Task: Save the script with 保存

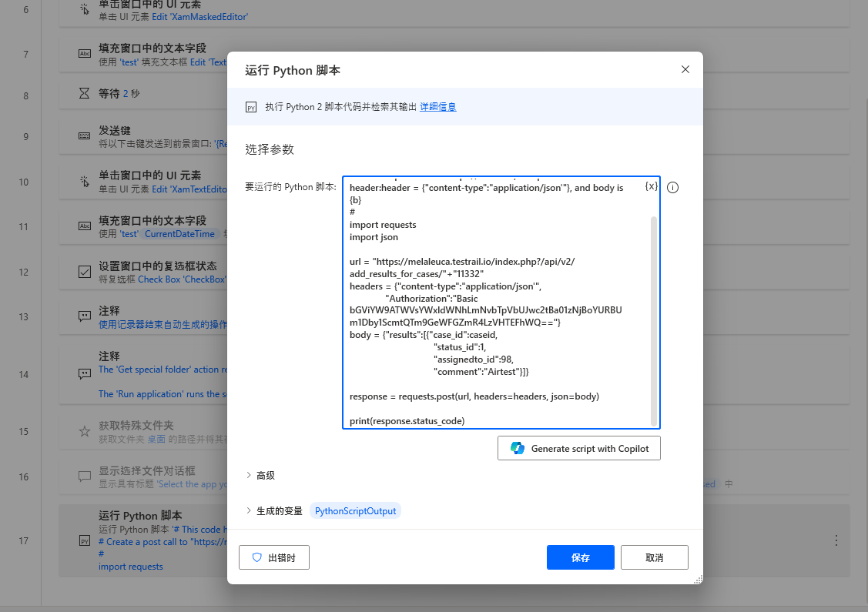Action: (x=580, y=557)
